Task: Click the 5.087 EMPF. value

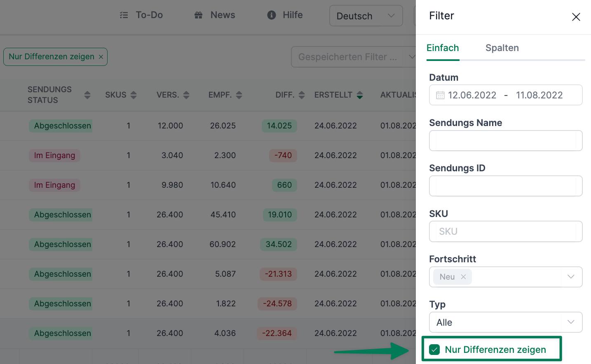Action: click(225, 274)
